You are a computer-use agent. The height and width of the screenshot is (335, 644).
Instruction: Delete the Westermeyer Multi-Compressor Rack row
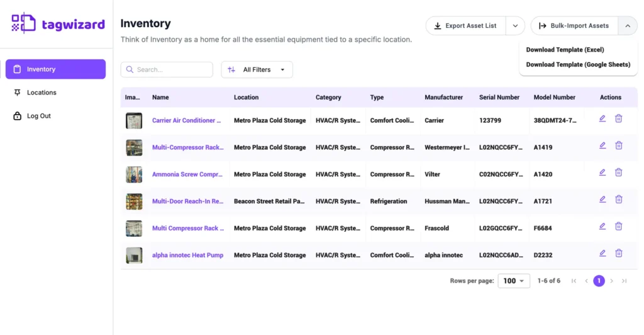click(619, 145)
